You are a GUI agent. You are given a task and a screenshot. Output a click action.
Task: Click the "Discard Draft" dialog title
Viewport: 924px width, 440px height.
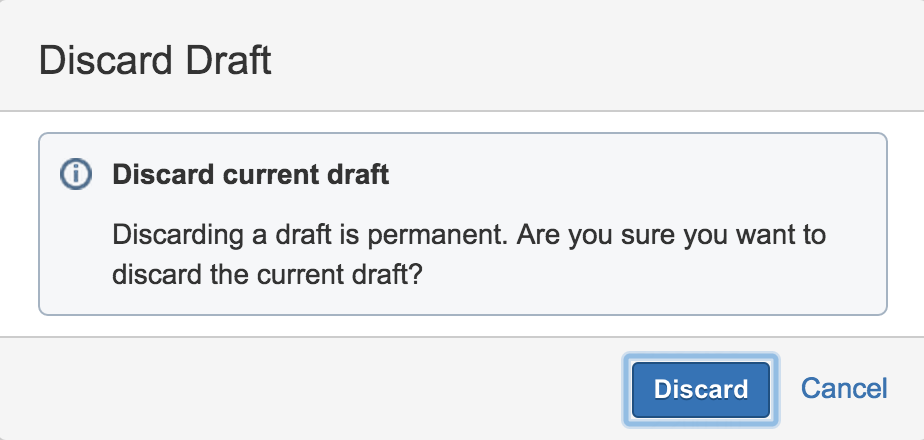(155, 60)
